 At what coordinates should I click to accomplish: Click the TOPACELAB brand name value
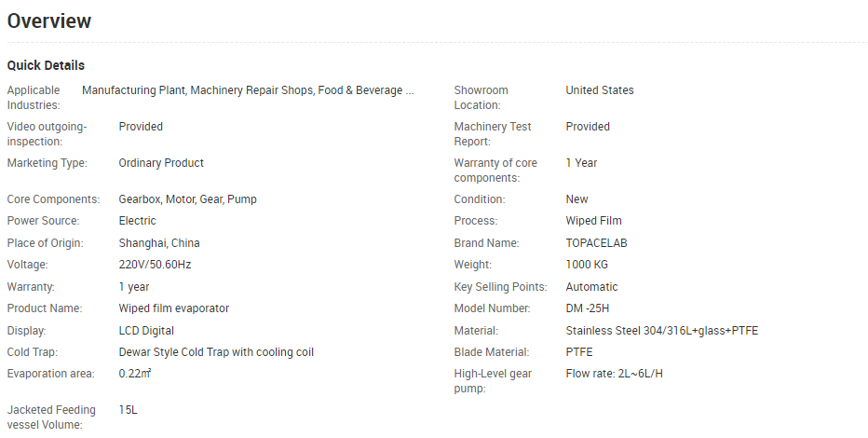point(597,243)
